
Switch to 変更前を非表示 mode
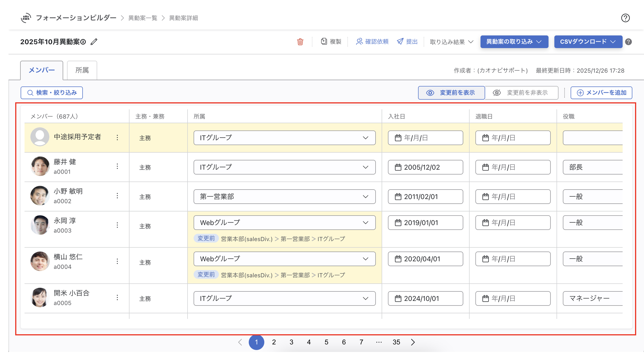point(521,93)
